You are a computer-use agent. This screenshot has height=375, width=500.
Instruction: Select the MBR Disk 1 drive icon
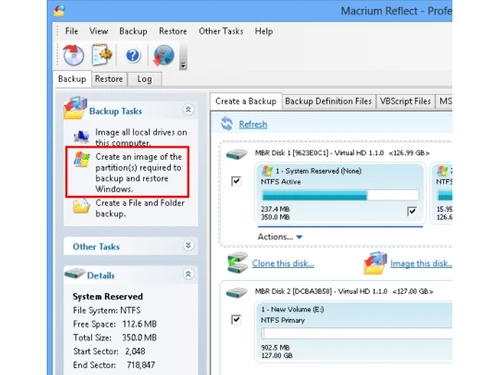pos(236,154)
